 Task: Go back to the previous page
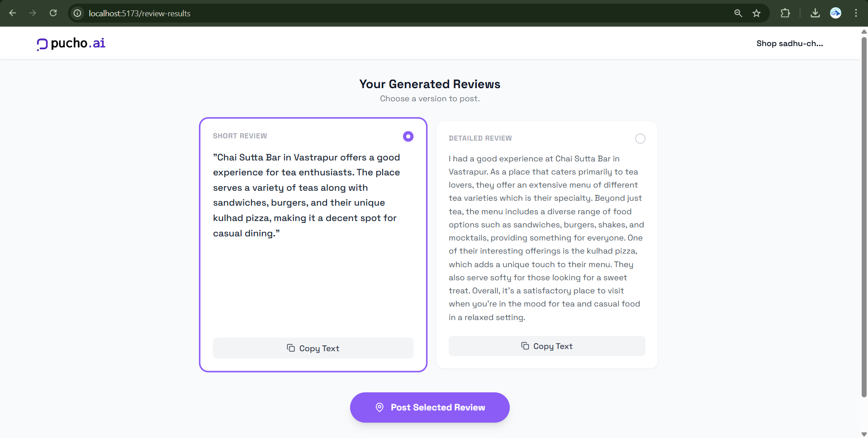(13, 13)
